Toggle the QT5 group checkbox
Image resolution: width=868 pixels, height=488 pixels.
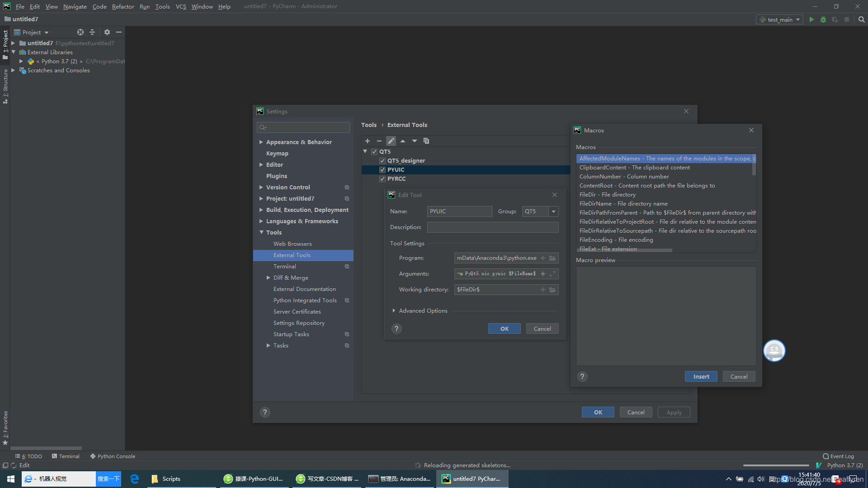point(374,152)
